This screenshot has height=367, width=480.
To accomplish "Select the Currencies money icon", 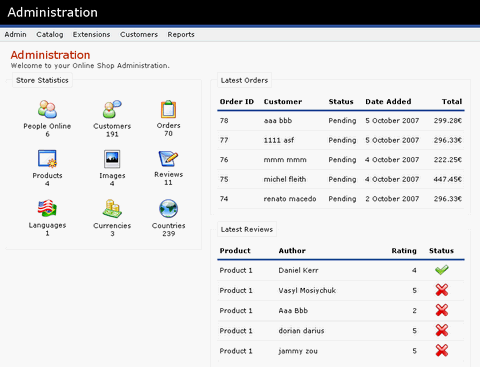I will pos(112,208).
